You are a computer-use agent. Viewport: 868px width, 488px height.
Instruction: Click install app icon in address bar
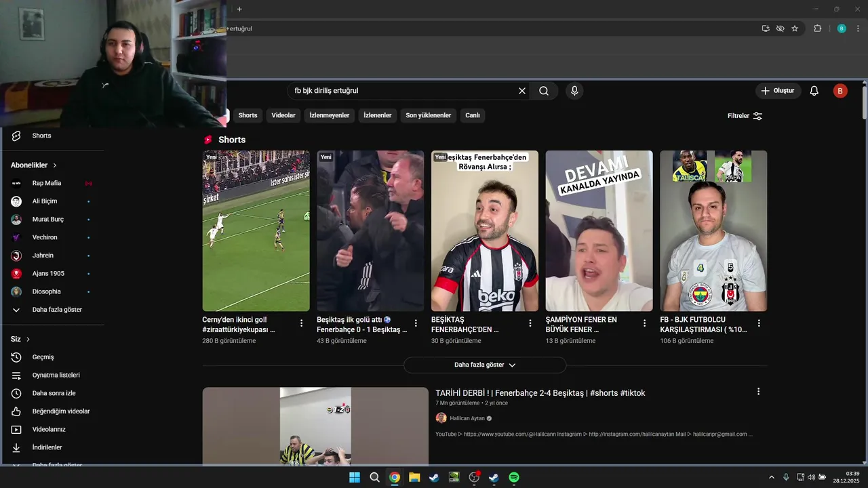[766, 28]
